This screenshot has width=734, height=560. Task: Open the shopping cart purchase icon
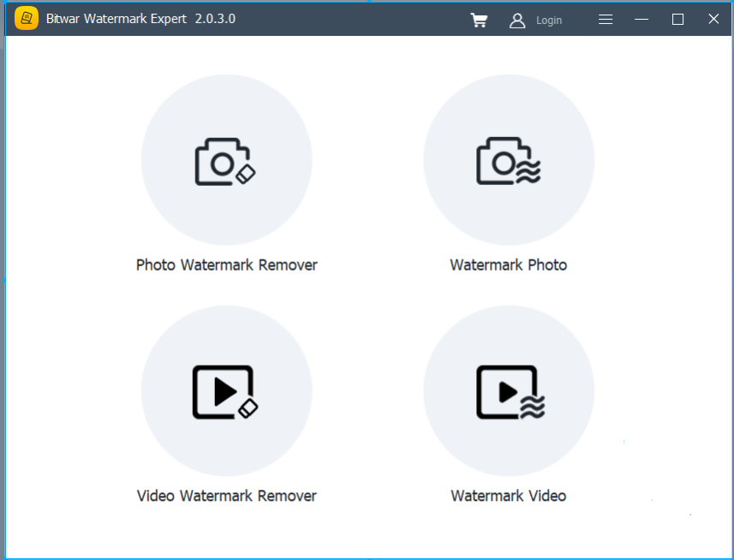click(x=479, y=20)
